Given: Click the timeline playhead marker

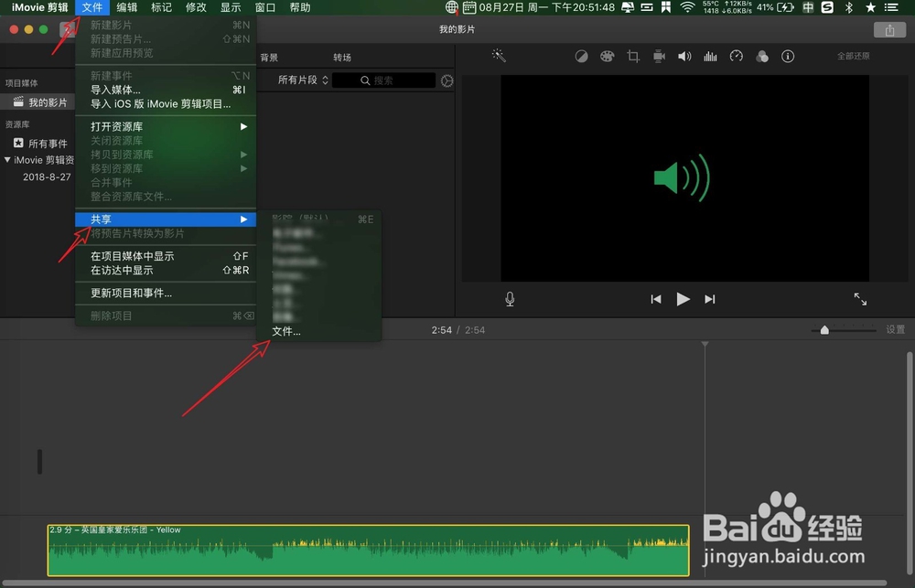Looking at the screenshot, I should (x=705, y=345).
